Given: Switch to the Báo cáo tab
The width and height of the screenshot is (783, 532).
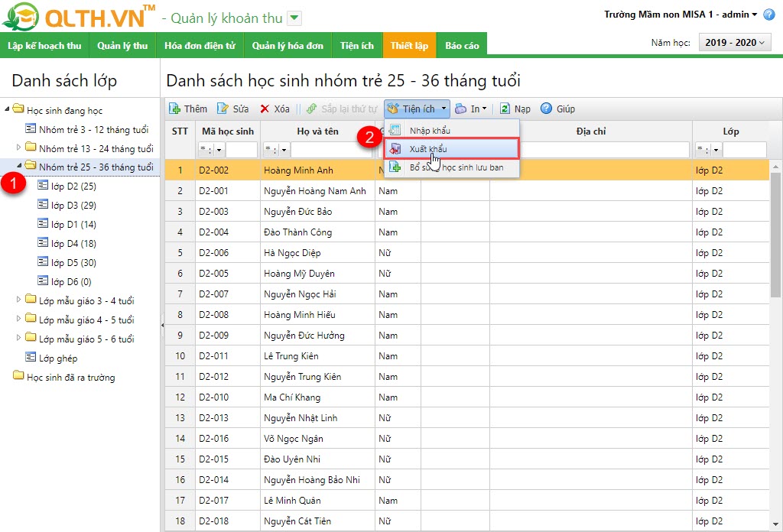Looking at the screenshot, I should click(x=462, y=46).
